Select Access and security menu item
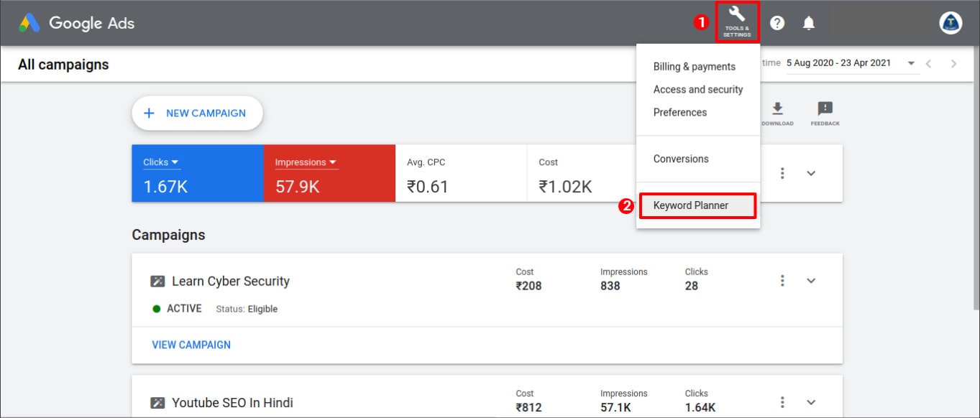This screenshot has width=980, height=418. tap(698, 90)
